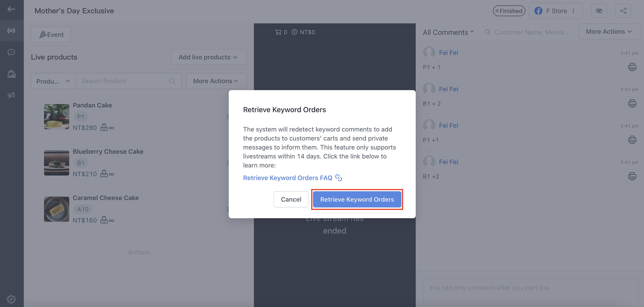
Task: Click Fei Fei avatar on 'B1 +2' comment
Action: 429,162
